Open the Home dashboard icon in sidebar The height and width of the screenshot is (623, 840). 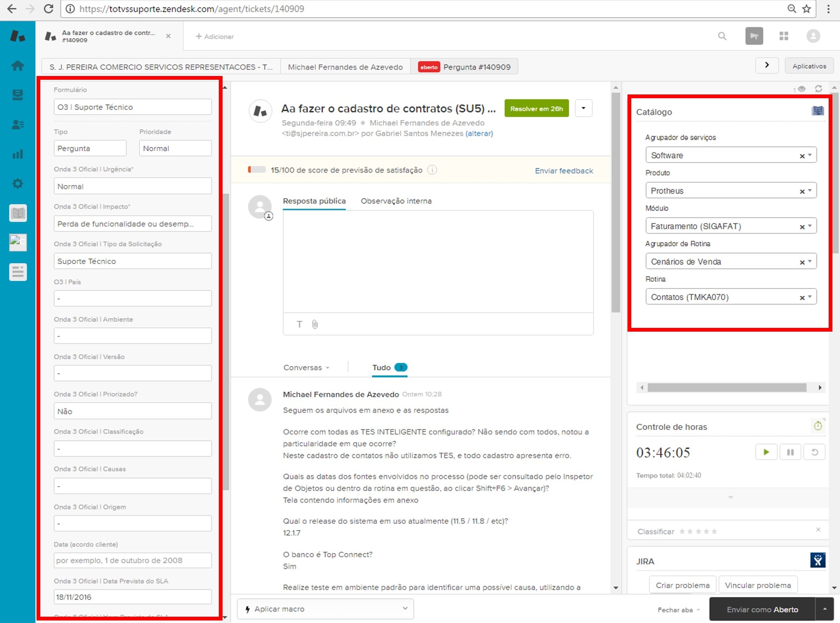coord(18,65)
